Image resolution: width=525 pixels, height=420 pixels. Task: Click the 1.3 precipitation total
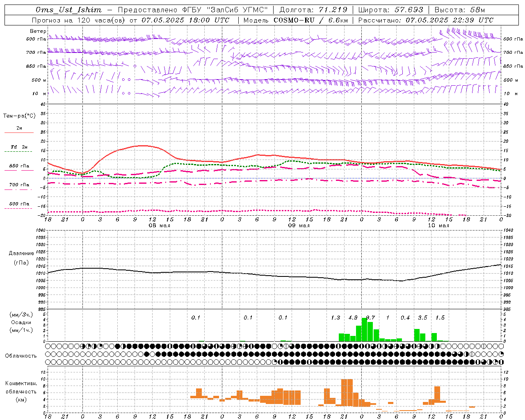[x=336, y=318]
